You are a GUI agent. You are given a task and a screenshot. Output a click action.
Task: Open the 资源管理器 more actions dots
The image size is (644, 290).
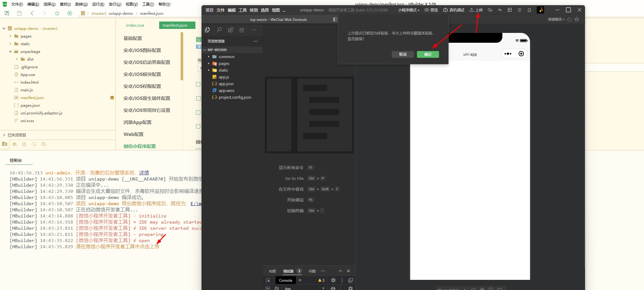click(256, 41)
